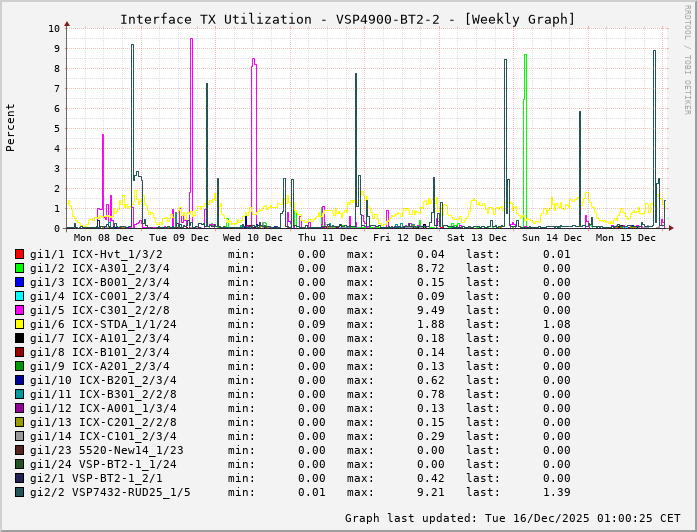Click the swatch for gi1/9 ICX-A201_2/3/4

point(19,366)
